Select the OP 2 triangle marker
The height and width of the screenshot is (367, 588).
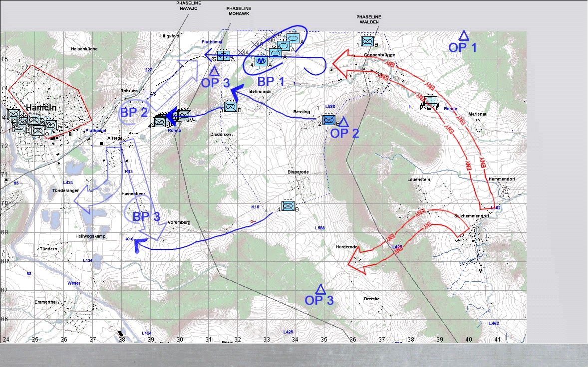click(343, 122)
